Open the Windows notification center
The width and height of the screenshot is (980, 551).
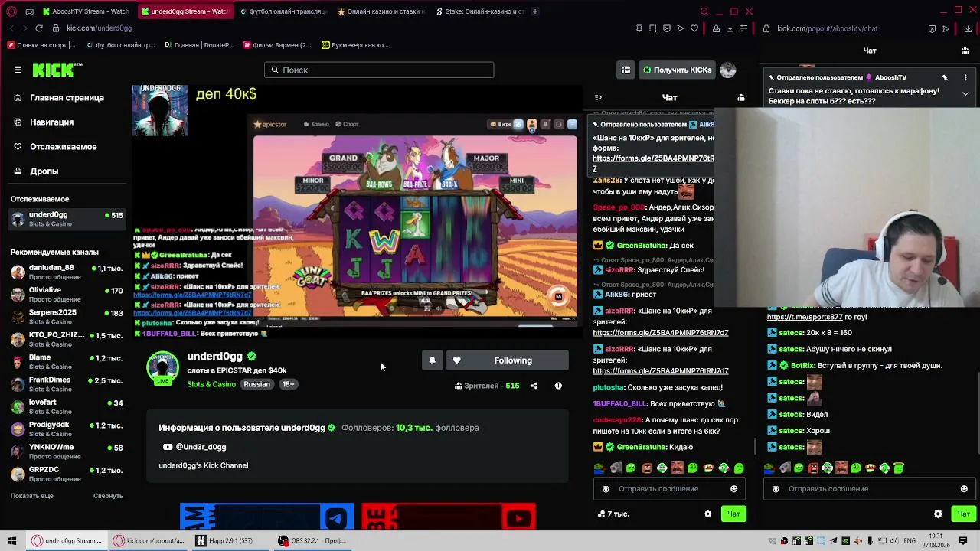tap(965, 540)
